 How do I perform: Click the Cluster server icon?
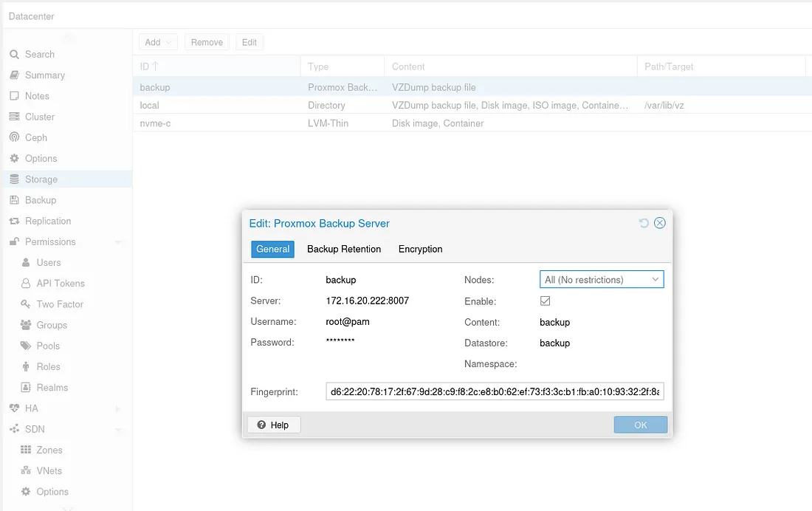(x=14, y=117)
